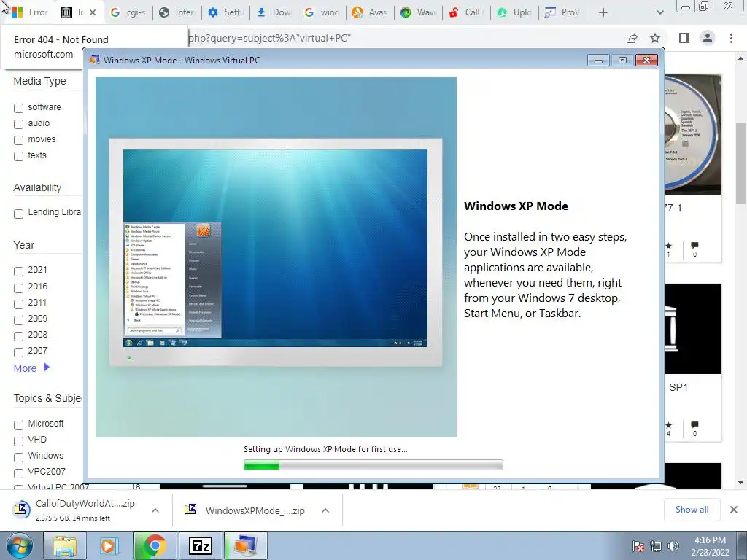This screenshot has height=560, width=747.
Task: Check the texts media type box
Action: coord(18,156)
